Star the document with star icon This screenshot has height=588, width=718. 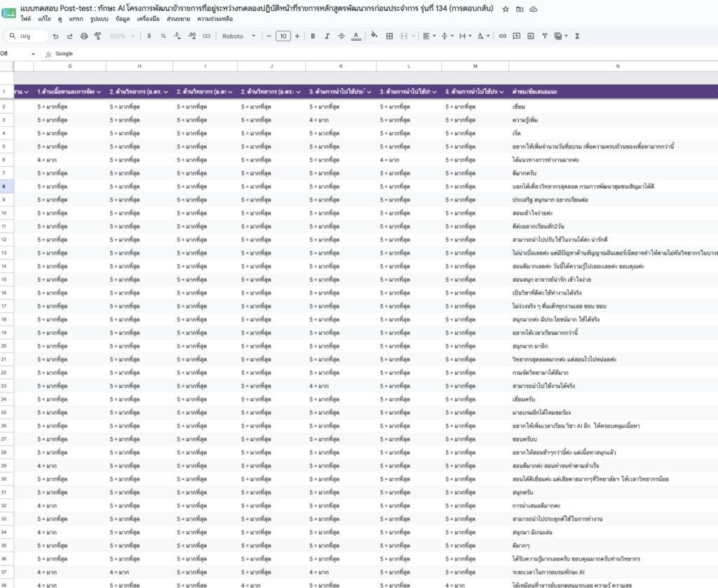point(506,9)
